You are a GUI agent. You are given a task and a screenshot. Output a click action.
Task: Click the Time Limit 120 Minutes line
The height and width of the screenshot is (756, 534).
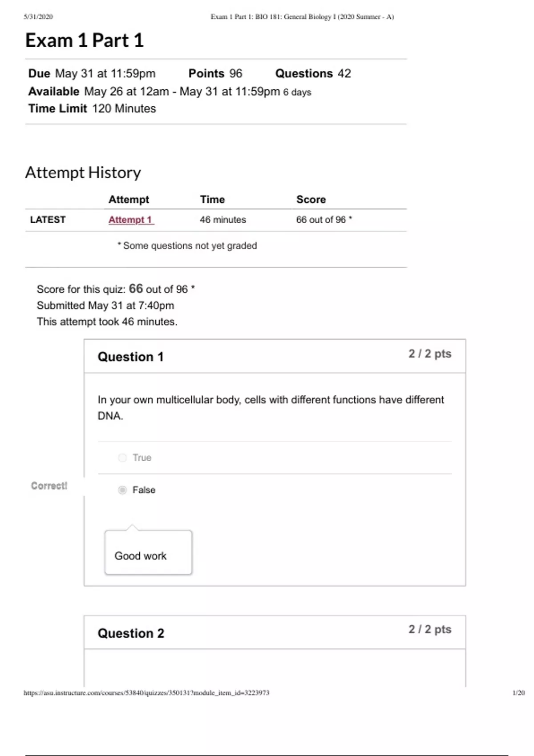pyautogui.click(x=92, y=109)
